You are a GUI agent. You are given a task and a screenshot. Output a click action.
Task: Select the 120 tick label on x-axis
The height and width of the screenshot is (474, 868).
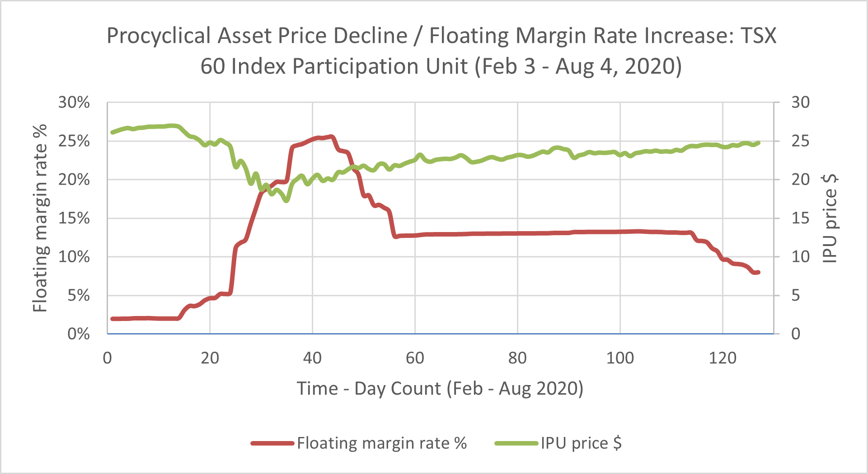click(723, 358)
